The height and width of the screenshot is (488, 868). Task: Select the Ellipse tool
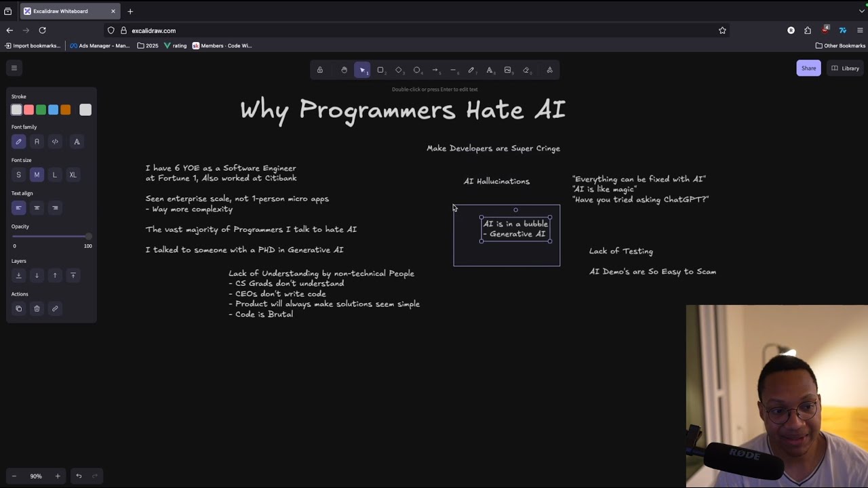pyautogui.click(x=417, y=70)
